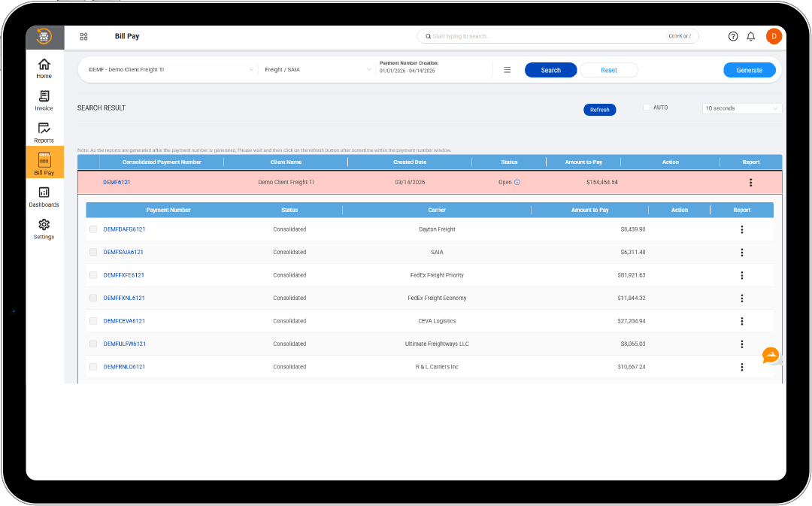Open Invoice section in sidebar
This screenshot has width=812, height=506.
pos(44,101)
